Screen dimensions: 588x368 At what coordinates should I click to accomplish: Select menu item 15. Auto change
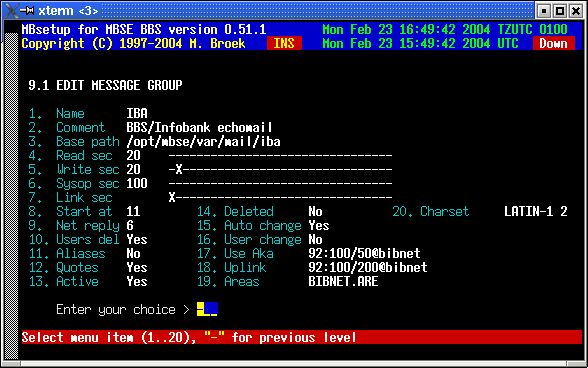(249, 226)
